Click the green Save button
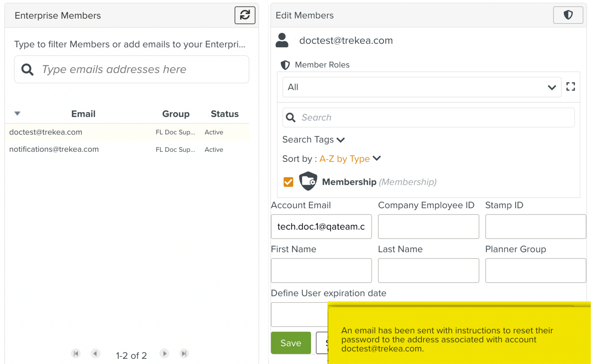This screenshot has width=593, height=364. [x=291, y=343]
